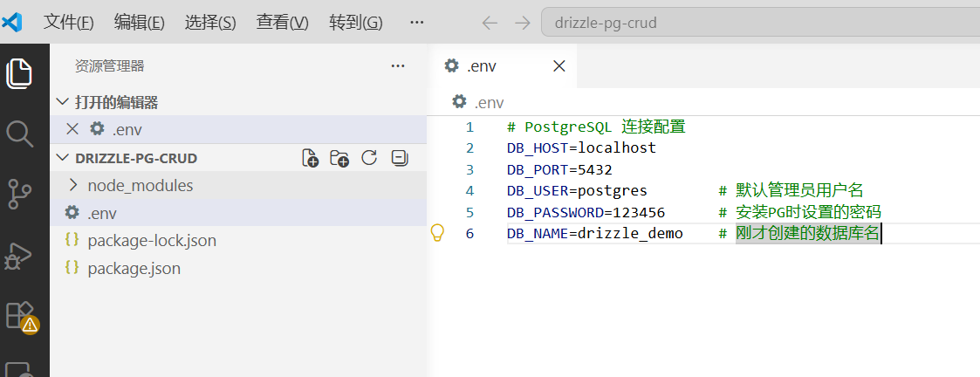Click the drizzle-pg-crud command search box
The image size is (980, 377).
pyautogui.click(x=760, y=24)
